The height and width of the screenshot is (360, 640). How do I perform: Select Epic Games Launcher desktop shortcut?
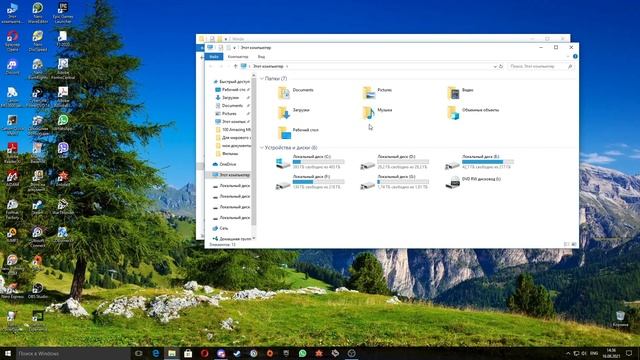pos(63,13)
